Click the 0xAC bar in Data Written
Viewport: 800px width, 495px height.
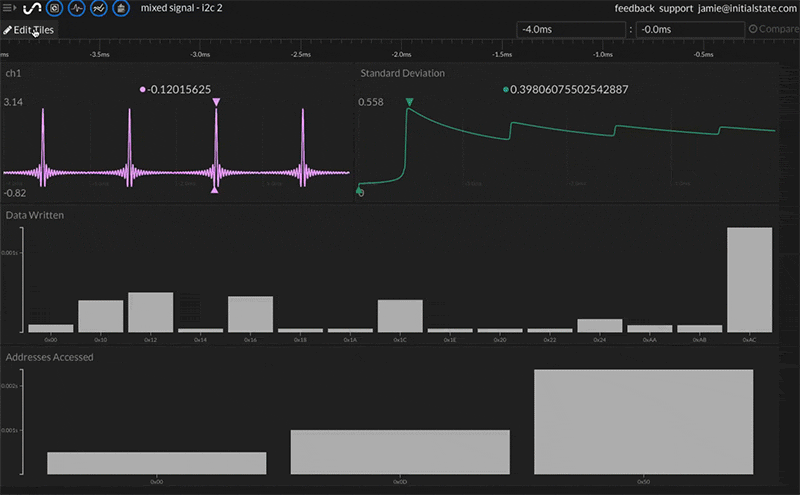click(x=749, y=280)
